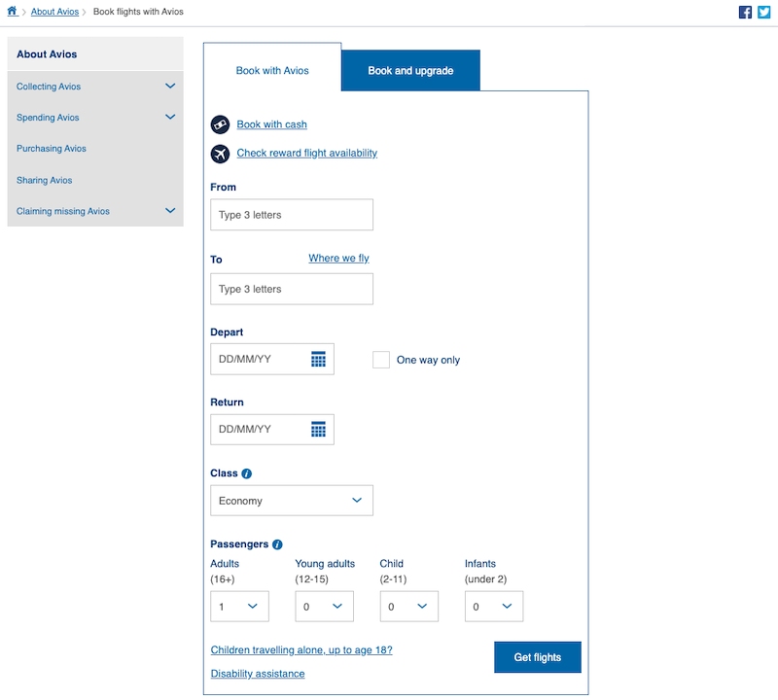
Task: Open the Adults (16+) passenger dropdown
Action: click(239, 607)
